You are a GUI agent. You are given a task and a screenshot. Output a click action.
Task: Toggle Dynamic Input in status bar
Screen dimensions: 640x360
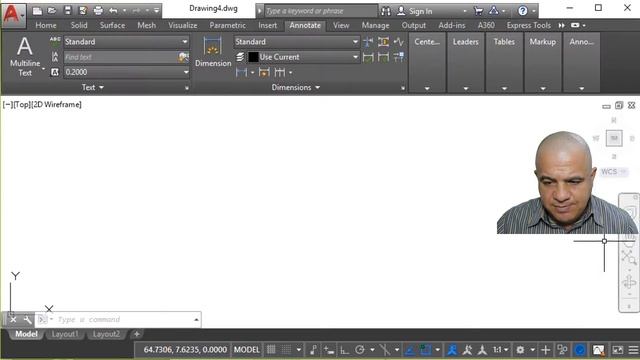pos(329,350)
